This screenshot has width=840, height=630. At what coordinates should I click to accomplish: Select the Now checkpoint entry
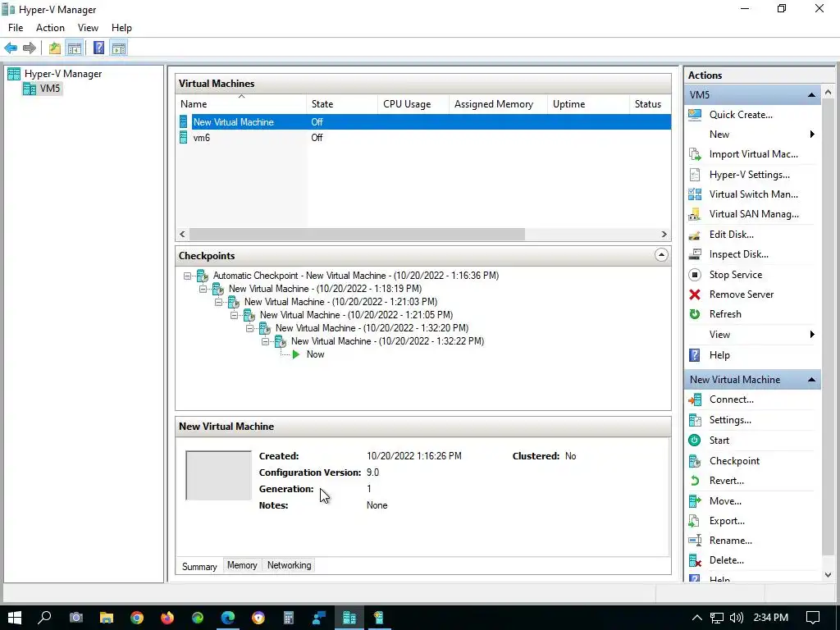click(315, 354)
